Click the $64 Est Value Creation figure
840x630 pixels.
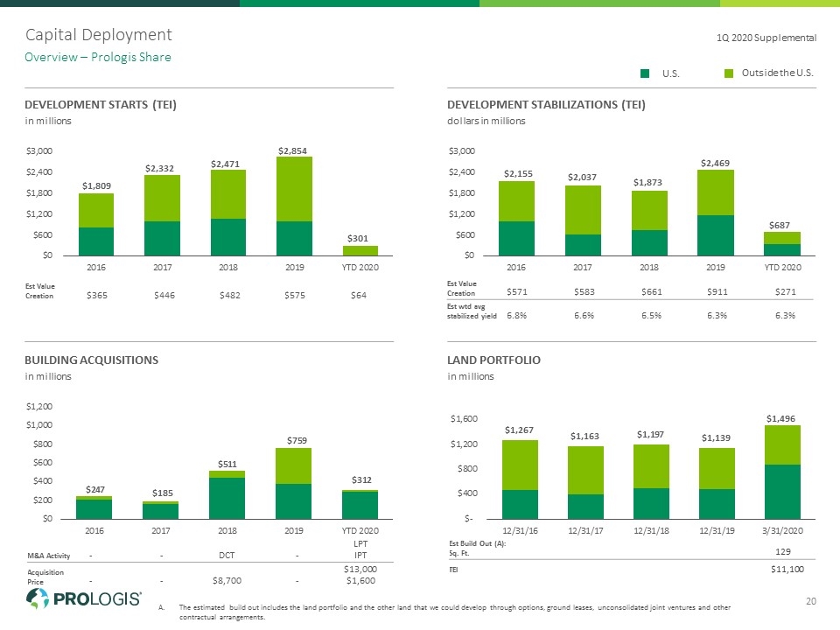coord(359,295)
